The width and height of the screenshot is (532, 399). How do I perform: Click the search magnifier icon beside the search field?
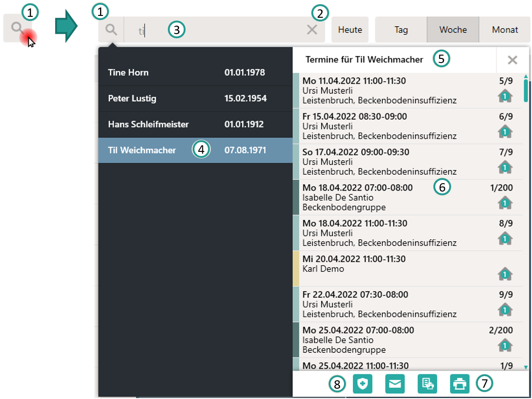(111, 30)
